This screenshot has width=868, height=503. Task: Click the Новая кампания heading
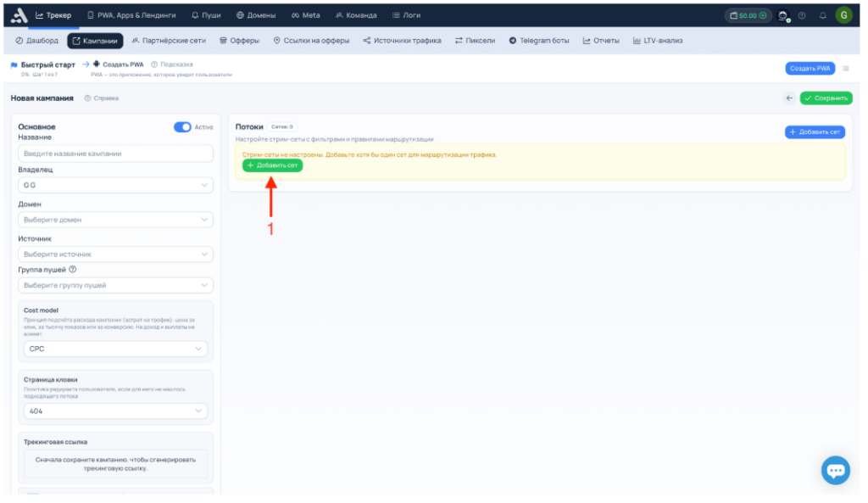[x=42, y=98]
